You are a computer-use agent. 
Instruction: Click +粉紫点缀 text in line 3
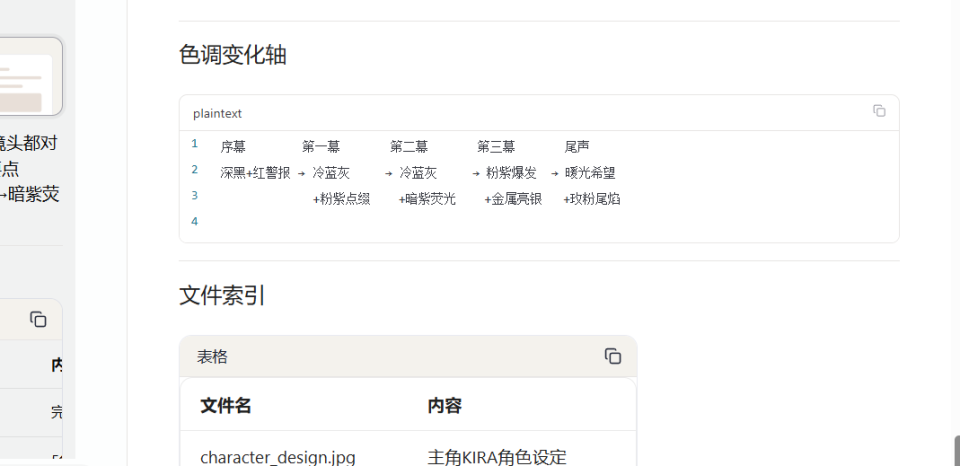click(x=342, y=199)
